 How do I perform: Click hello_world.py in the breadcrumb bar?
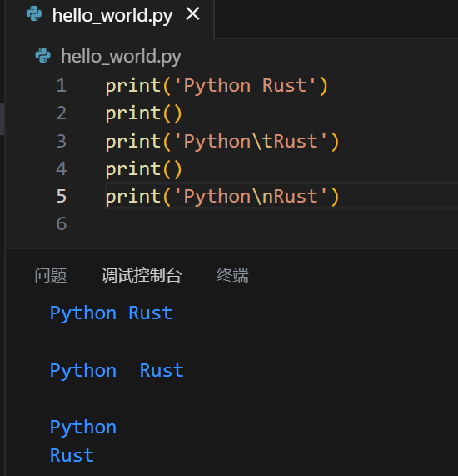click(121, 57)
